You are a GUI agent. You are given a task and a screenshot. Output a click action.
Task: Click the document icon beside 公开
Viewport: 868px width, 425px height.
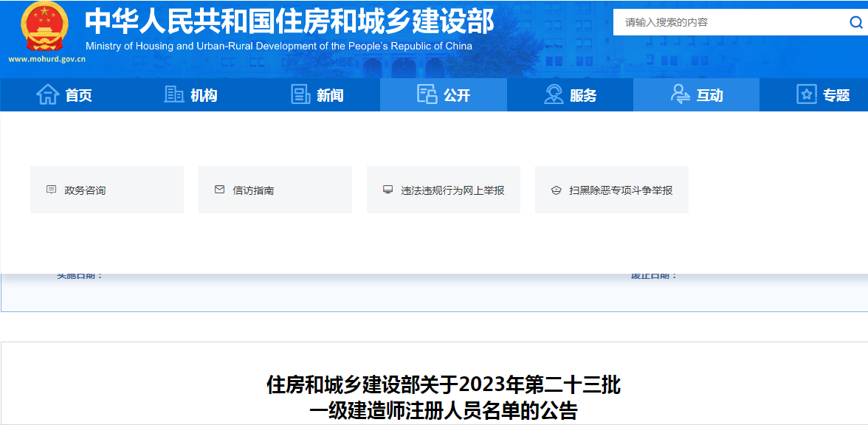pos(427,94)
